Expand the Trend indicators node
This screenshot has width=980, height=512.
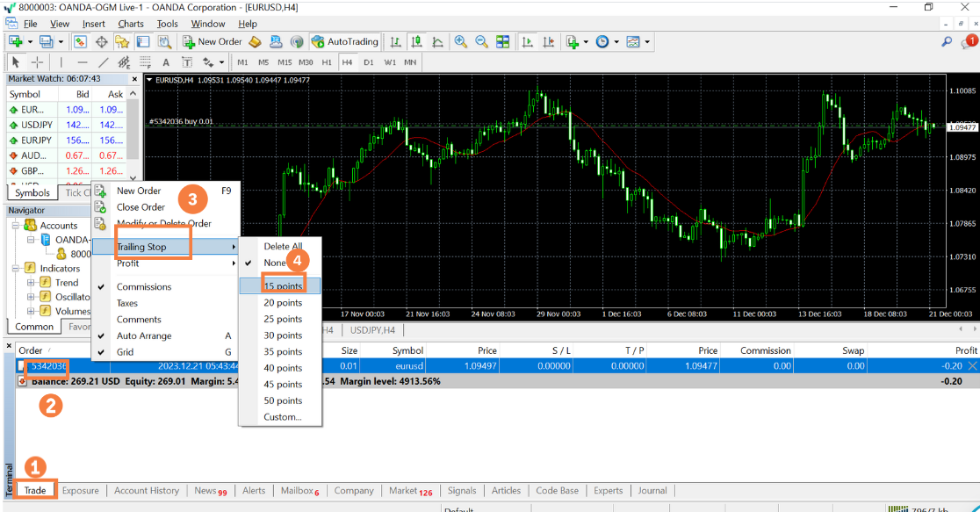pos(30,283)
